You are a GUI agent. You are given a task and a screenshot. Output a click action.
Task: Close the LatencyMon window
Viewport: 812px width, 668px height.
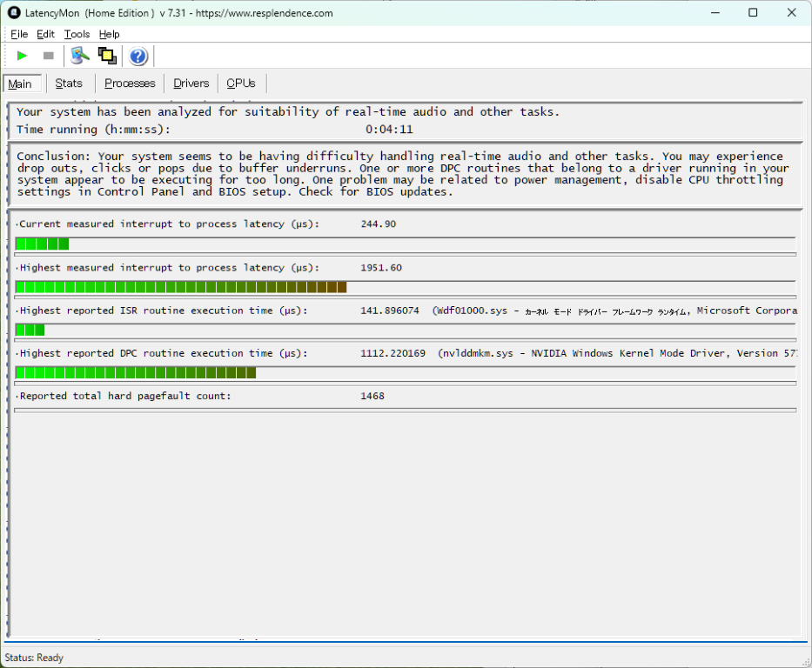791,12
